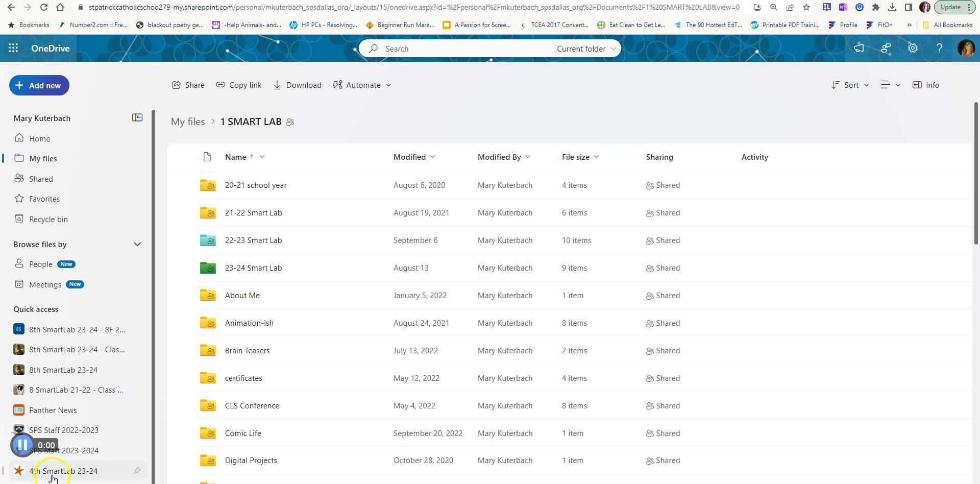Open the Sort dropdown
This screenshot has width=980, height=484.
850,85
